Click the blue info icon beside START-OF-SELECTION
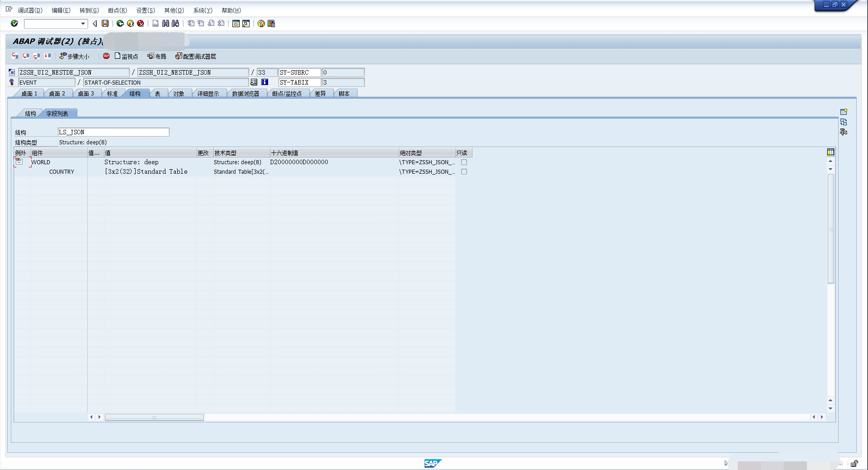 pyautogui.click(x=265, y=82)
